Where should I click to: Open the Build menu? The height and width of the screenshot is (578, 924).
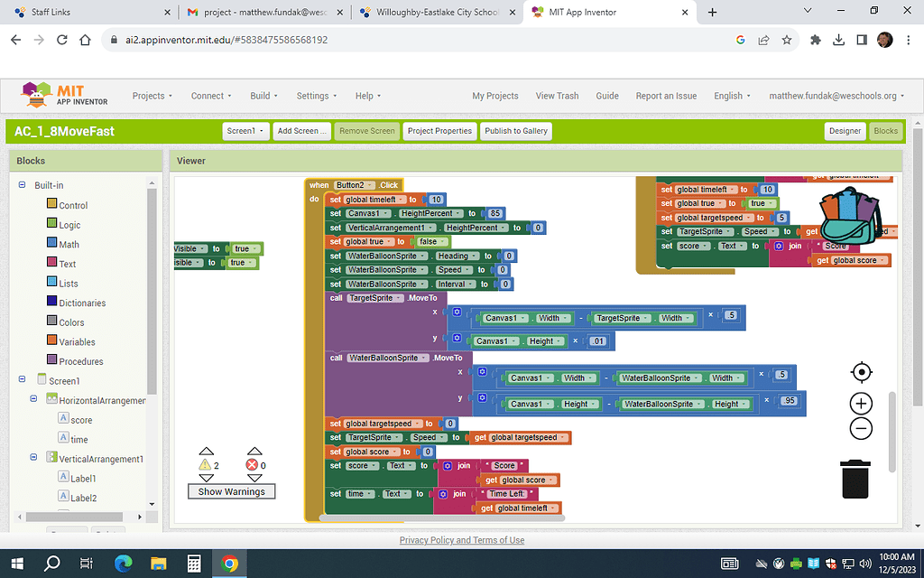point(263,95)
